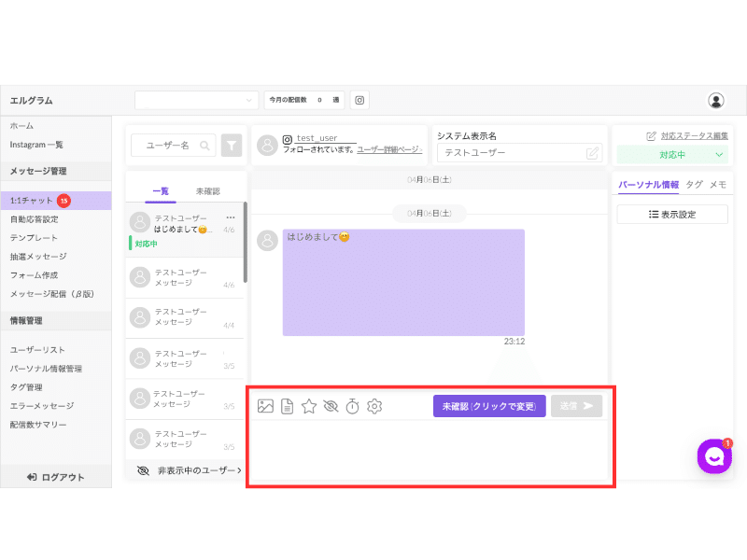Screen dimensions: 747x560
Task: Open the template document icon in message toolbar
Action: tap(288, 406)
